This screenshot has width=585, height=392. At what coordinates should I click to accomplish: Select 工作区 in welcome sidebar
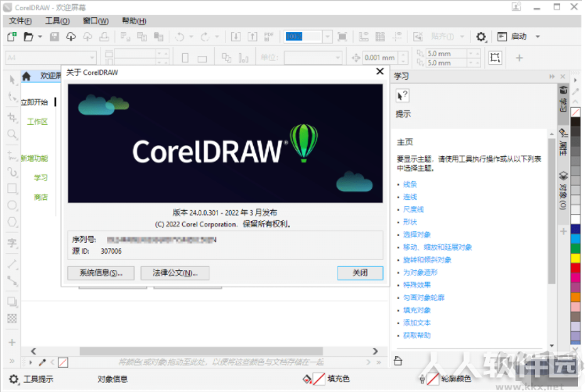click(37, 122)
